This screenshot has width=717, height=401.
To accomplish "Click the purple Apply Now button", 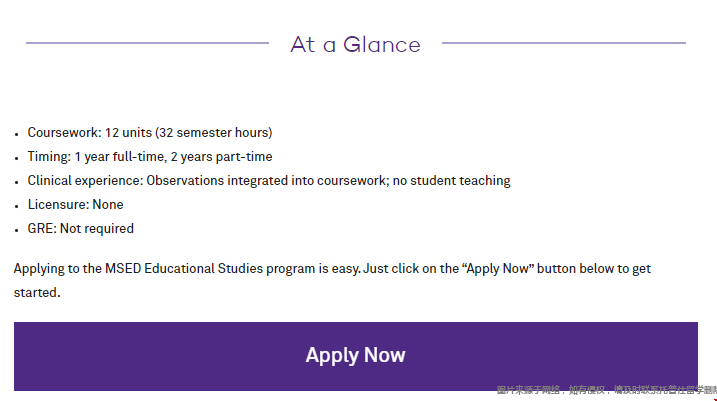I will (356, 356).
